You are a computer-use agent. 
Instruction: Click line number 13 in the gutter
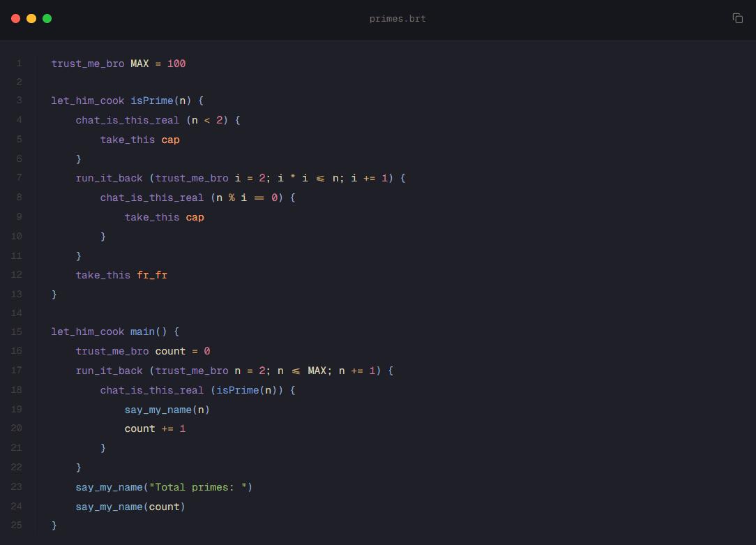coord(17,294)
